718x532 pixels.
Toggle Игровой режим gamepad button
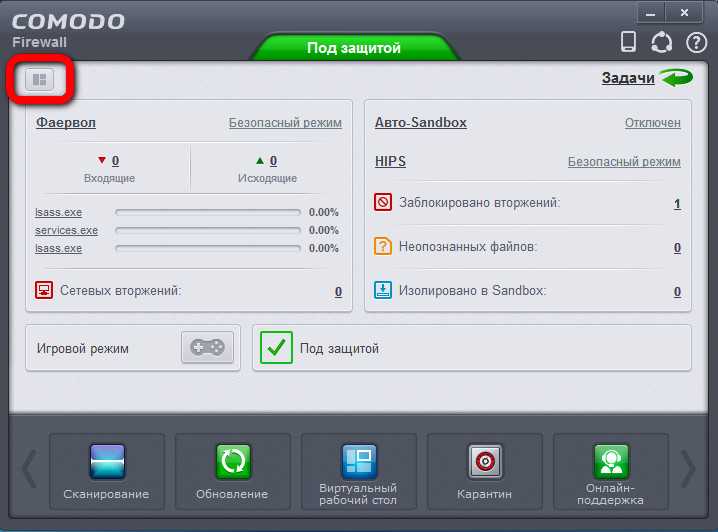pos(207,347)
